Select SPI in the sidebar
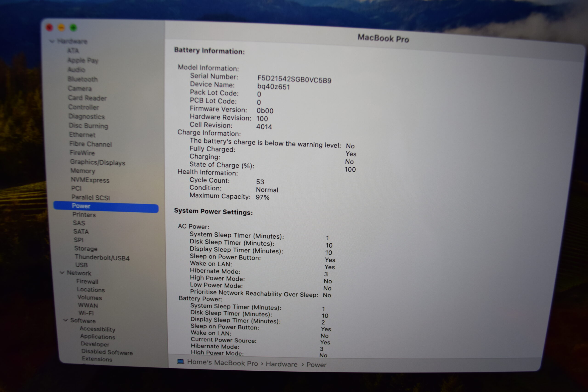588x392 pixels. click(x=79, y=240)
